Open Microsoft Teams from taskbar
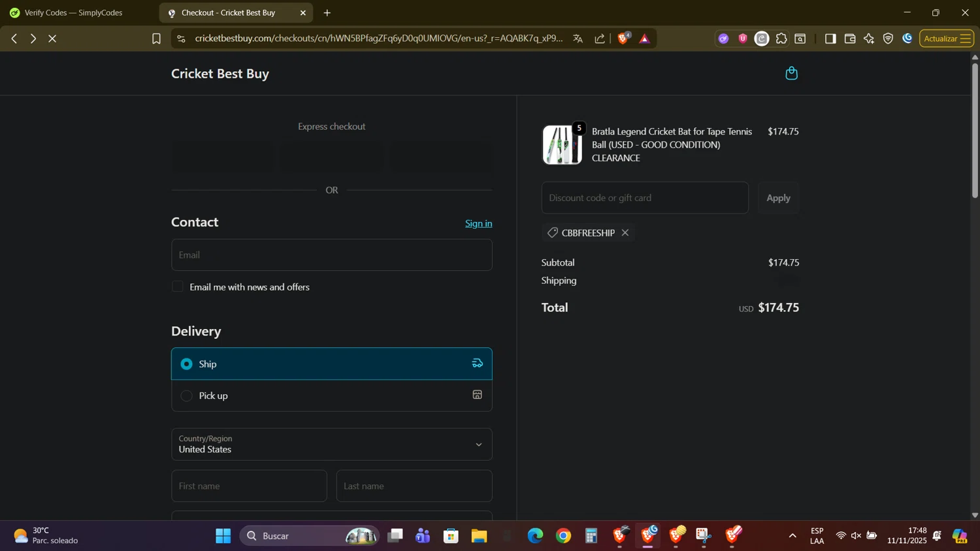This screenshot has height=551, width=980. tap(423, 536)
